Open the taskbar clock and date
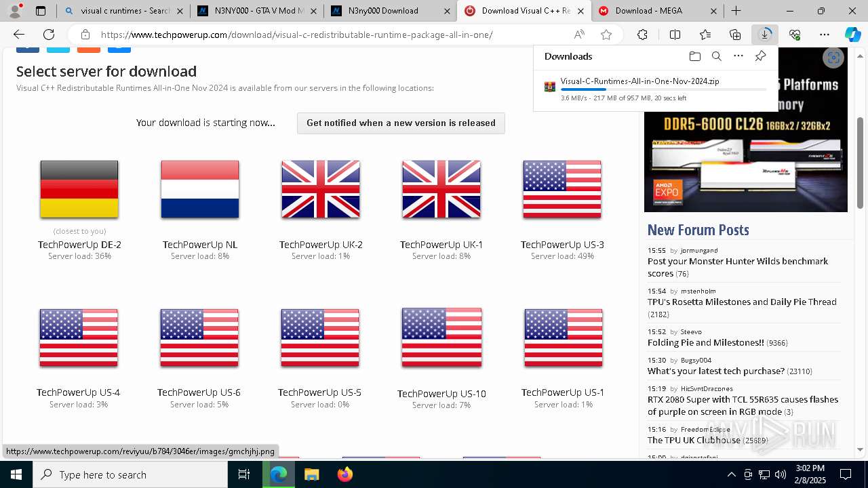 (809, 474)
